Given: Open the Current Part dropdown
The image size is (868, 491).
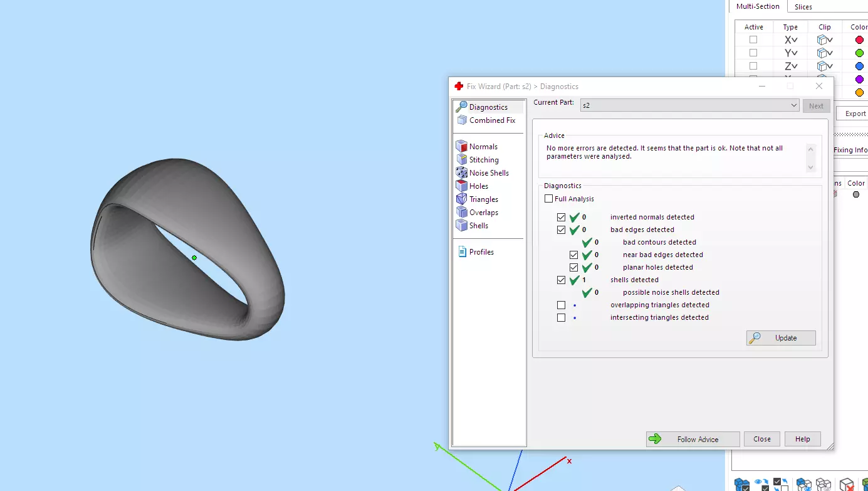Looking at the screenshot, I should tap(689, 105).
